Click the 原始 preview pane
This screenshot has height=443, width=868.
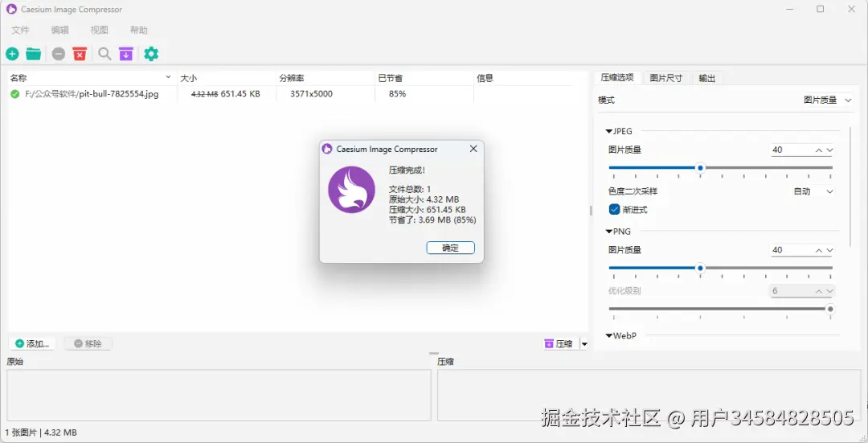pos(219,395)
